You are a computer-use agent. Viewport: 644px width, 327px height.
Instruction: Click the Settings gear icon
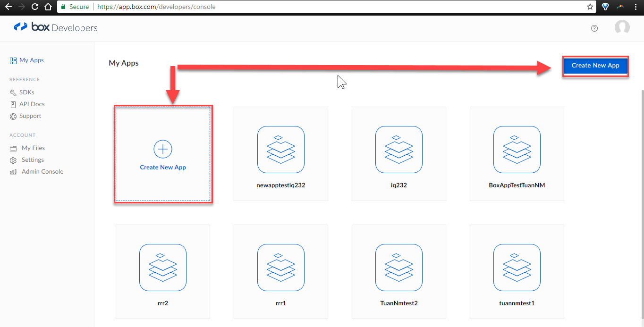click(x=13, y=160)
